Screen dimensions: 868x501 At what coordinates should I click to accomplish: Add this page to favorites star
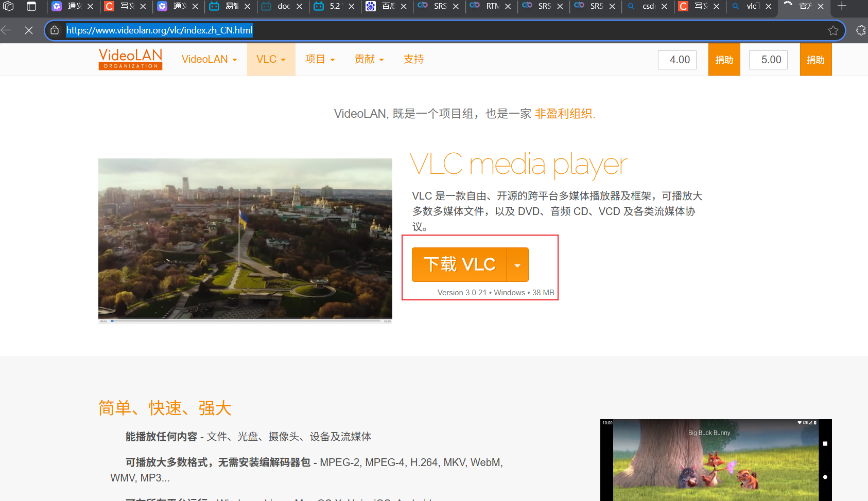pos(833,30)
